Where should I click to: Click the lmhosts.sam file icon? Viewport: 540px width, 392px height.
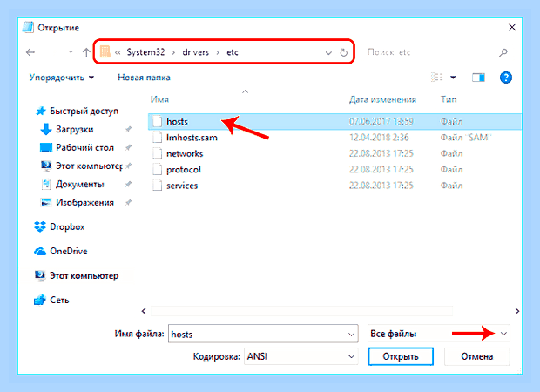157,137
